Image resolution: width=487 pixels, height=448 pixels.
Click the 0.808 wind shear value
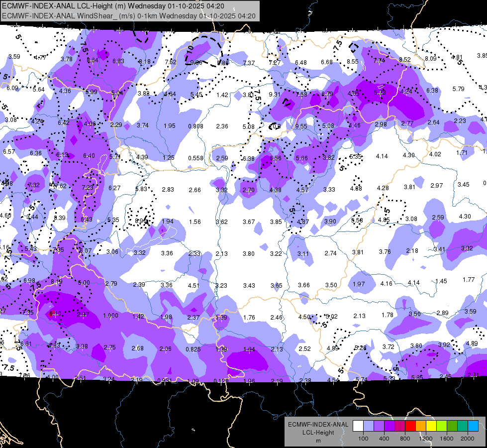point(195,126)
